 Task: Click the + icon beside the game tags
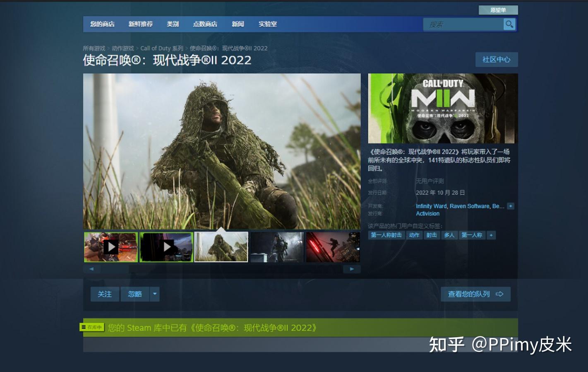(x=491, y=235)
